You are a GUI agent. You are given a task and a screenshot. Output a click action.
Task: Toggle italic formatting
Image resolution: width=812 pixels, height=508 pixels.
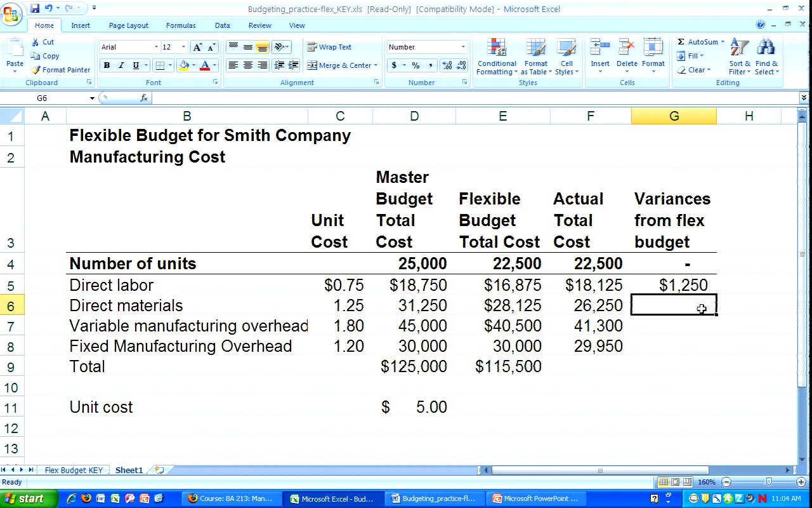pos(121,65)
